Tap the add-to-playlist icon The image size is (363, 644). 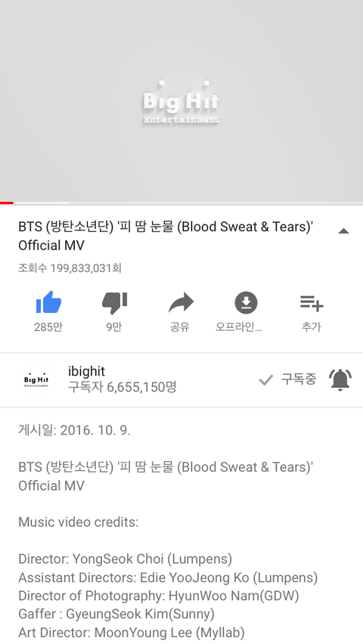pyautogui.click(x=312, y=303)
